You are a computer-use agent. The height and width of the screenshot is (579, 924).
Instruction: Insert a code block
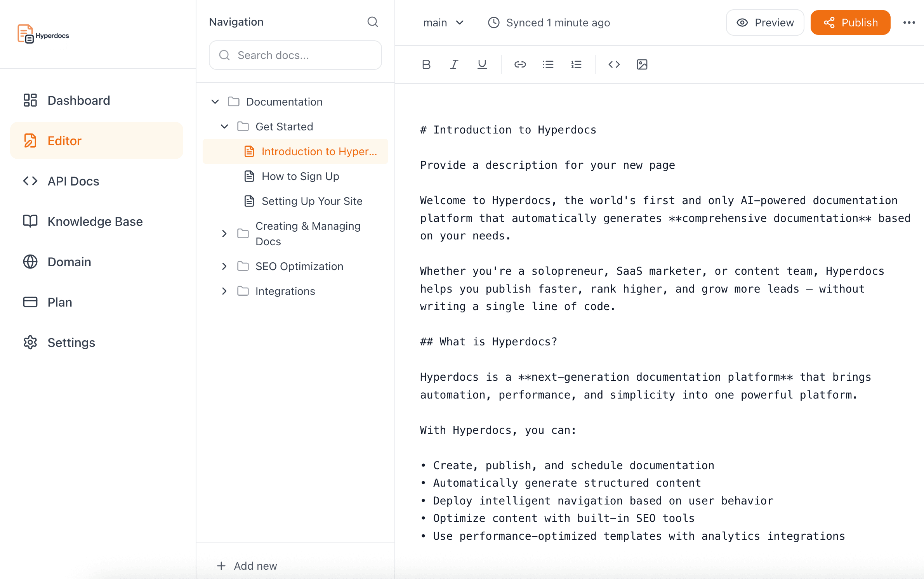(614, 64)
